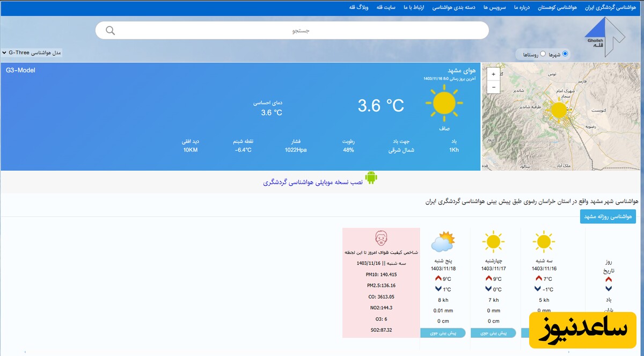Select the روستاها radio button

tap(543, 54)
